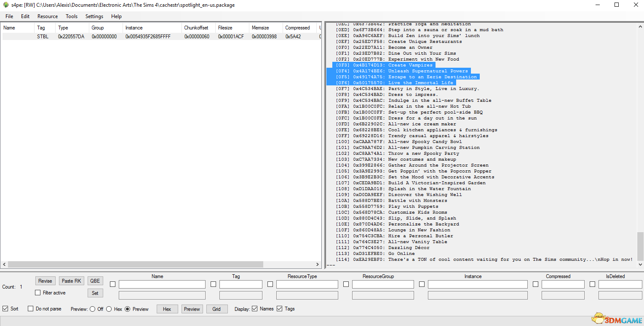
Task: Click the Set button
Action: click(95, 293)
